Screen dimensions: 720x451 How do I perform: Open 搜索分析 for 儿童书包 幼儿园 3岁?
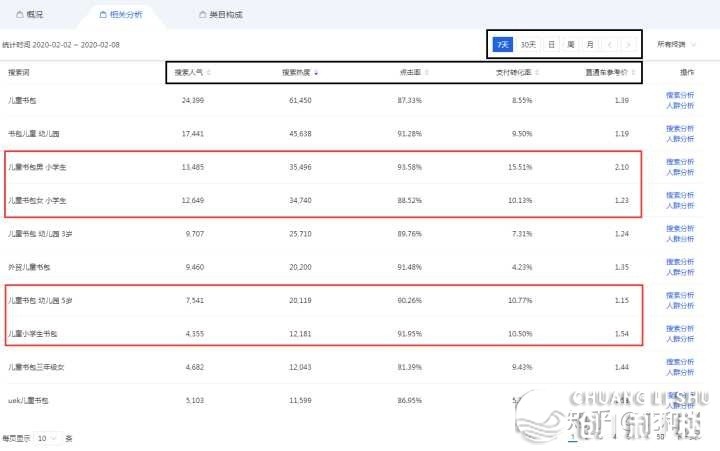(680, 228)
